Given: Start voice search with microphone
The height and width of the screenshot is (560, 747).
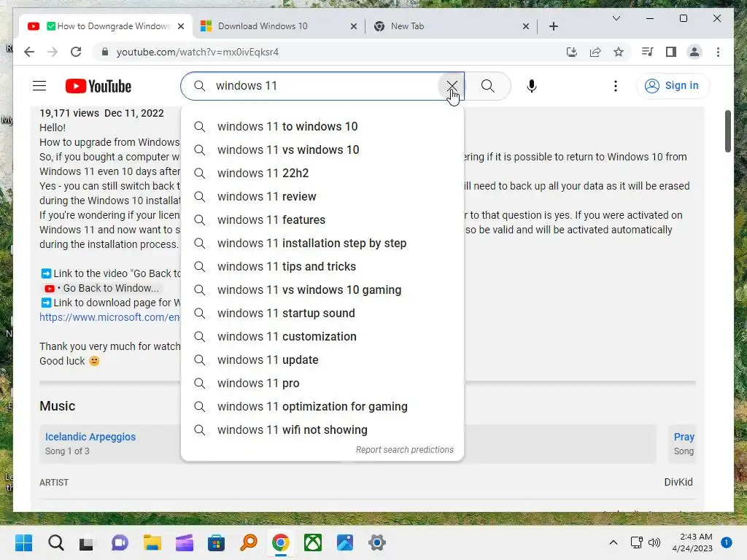Looking at the screenshot, I should point(532,86).
